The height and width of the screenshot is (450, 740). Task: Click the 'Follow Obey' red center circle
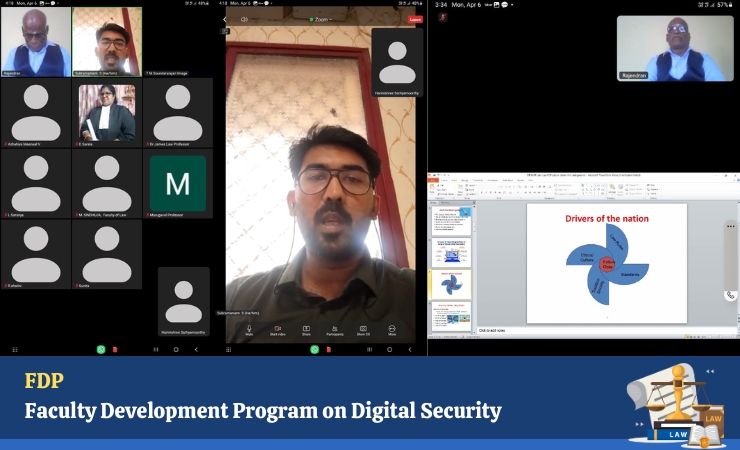(607, 264)
